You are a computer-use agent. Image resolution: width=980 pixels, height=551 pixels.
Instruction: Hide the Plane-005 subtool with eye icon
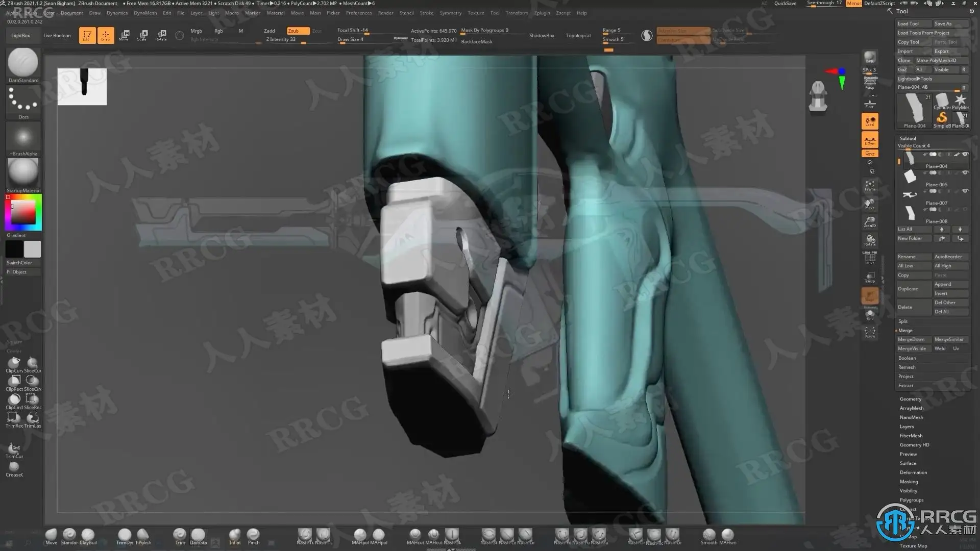(x=965, y=173)
